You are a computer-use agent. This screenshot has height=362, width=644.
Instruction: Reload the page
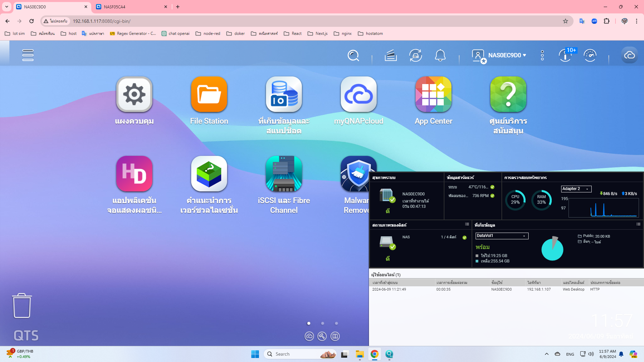(32, 21)
